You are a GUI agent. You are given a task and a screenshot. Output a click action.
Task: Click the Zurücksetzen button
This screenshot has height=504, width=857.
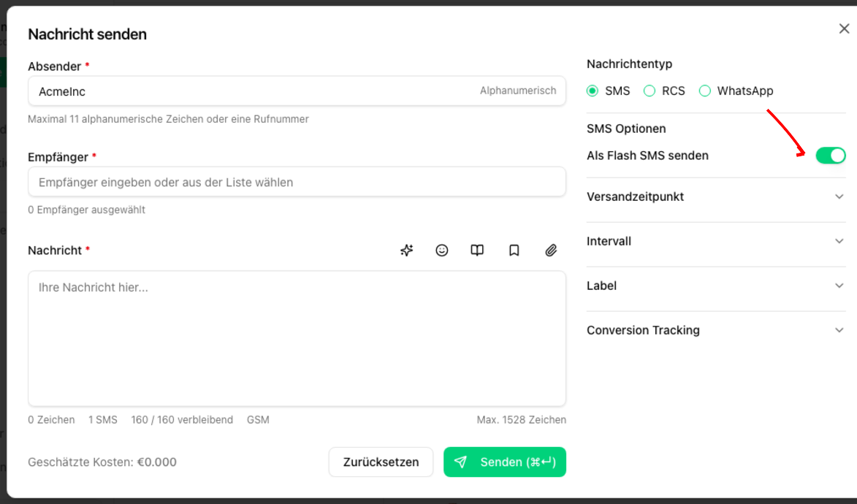pyautogui.click(x=381, y=462)
